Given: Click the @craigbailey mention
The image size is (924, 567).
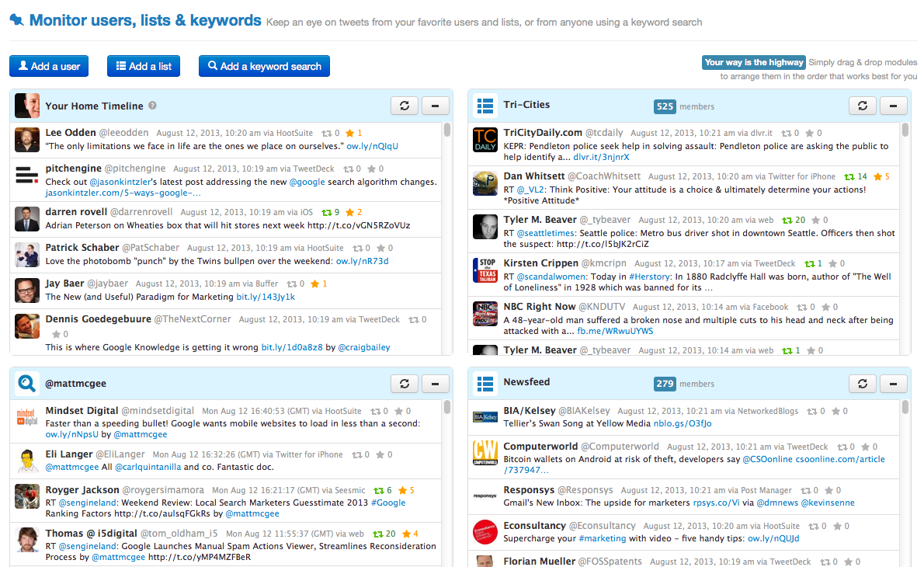Looking at the screenshot, I should (x=364, y=348).
